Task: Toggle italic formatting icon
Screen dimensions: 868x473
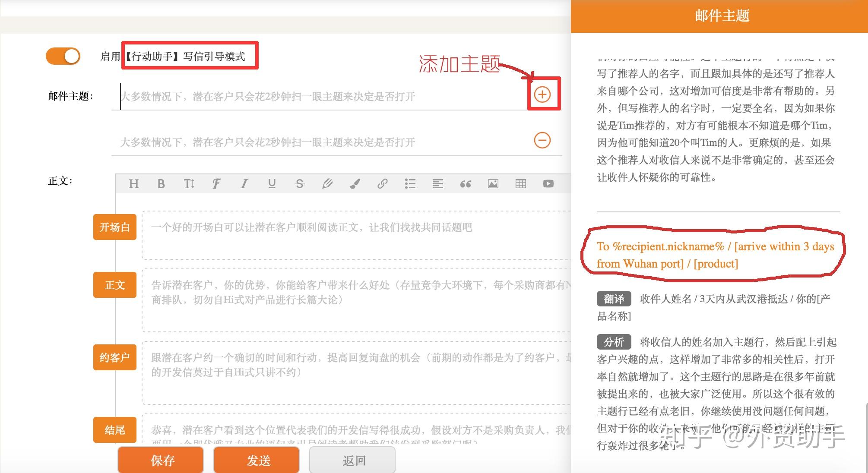Action: pos(244,184)
